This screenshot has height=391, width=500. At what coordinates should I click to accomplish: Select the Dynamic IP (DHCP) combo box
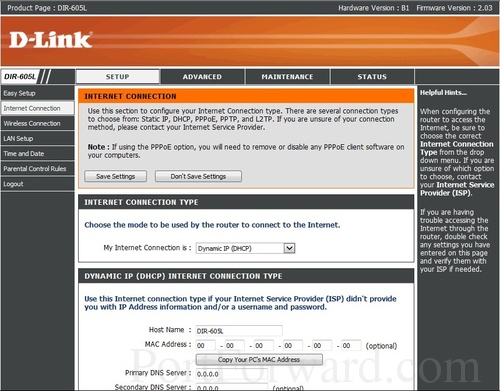[245, 248]
